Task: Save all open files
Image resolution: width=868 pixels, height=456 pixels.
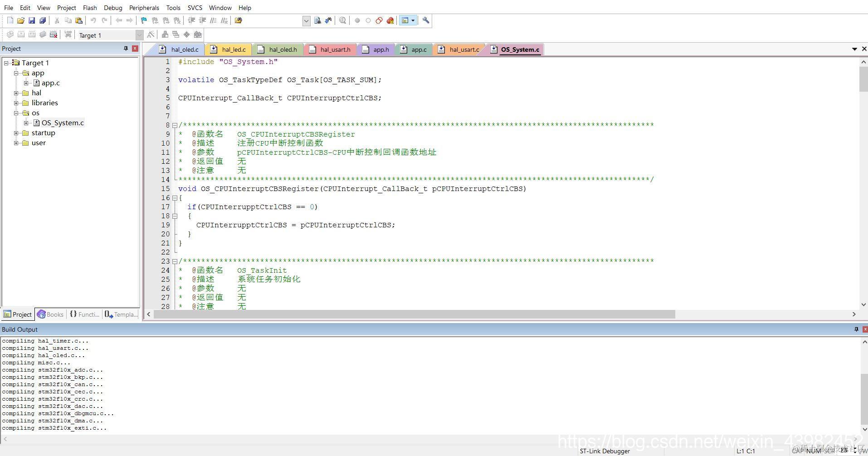Action: [43, 20]
